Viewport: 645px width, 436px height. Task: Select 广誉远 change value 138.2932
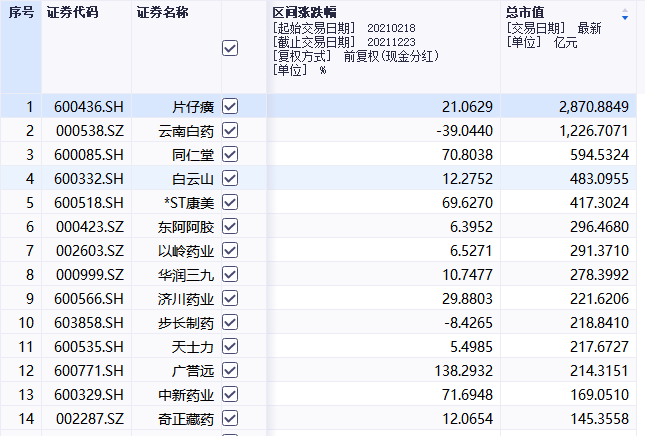point(464,371)
